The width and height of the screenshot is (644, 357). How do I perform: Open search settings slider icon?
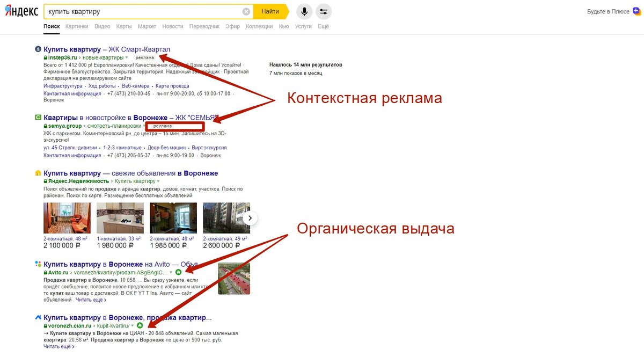pyautogui.click(x=324, y=11)
